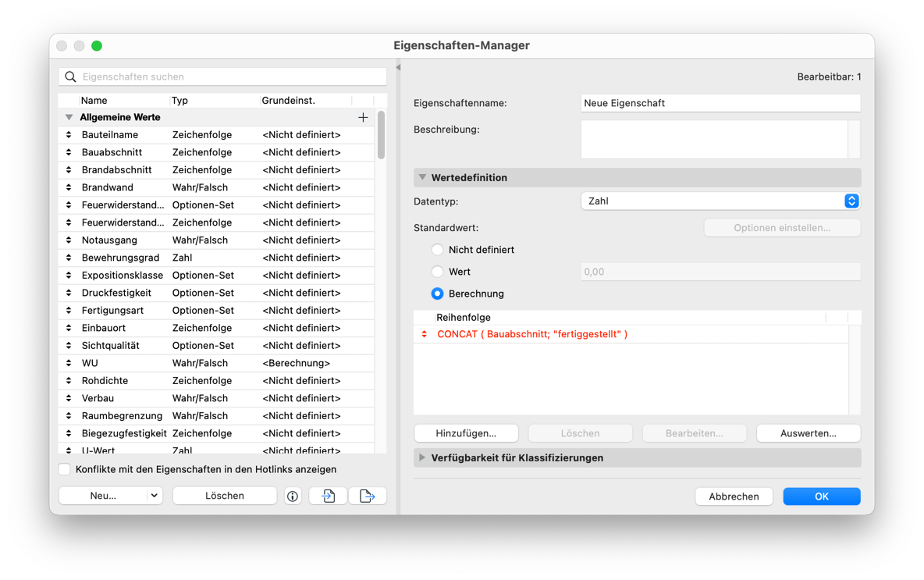Click the Hinzufügen... button
Image resolution: width=924 pixels, height=580 pixels.
[466, 433]
